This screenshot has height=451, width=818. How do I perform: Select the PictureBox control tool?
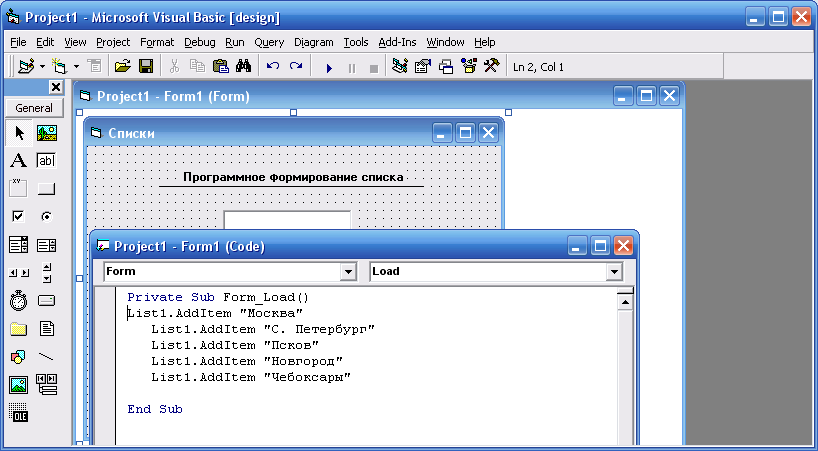47,133
